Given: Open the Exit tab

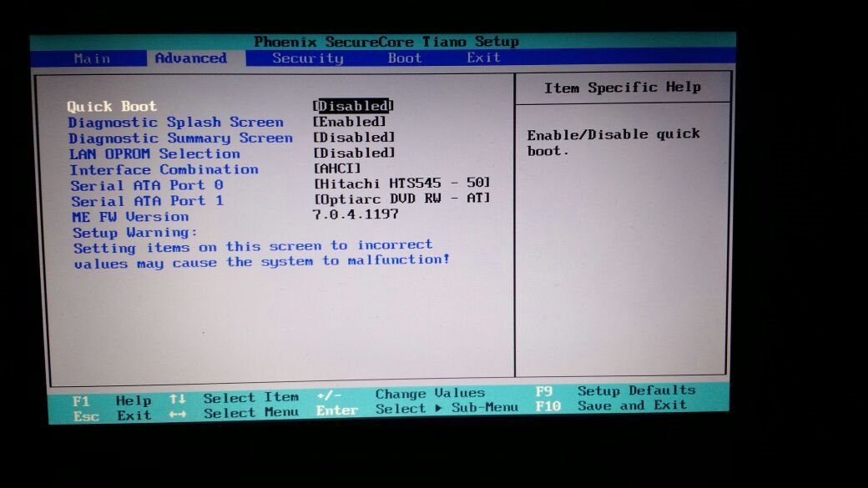Looking at the screenshot, I should pyautogui.click(x=483, y=57).
